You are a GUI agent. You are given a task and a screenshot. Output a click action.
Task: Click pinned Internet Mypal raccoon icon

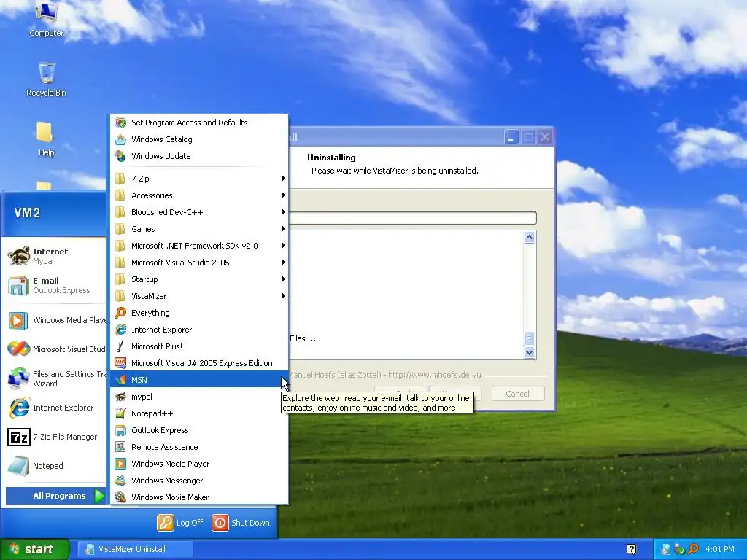tap(18, 256)
